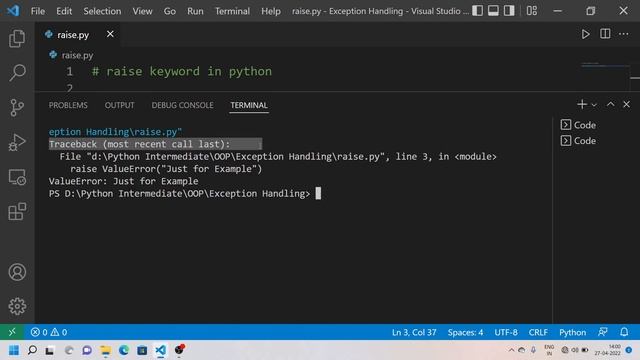Click comment on line 1 of editor

coord(182,71)
